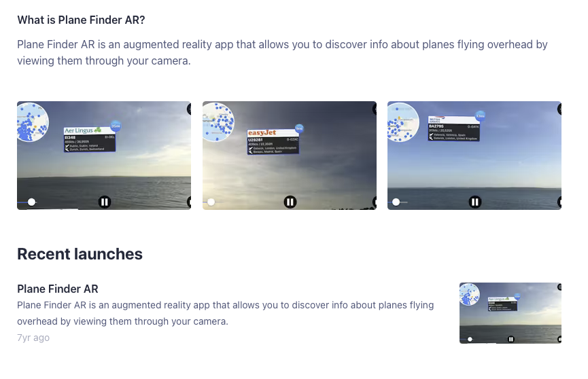Pause the British Airways screenshot video

(474, 202)
